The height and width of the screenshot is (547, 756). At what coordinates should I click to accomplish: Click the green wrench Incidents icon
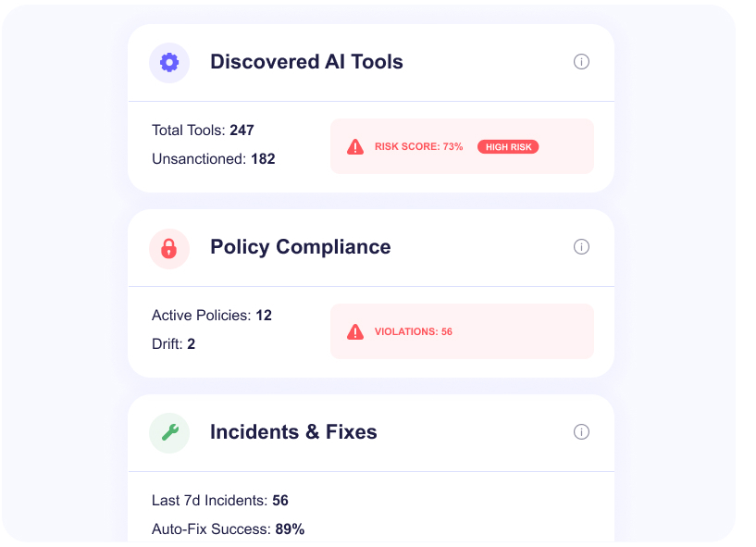169,432
